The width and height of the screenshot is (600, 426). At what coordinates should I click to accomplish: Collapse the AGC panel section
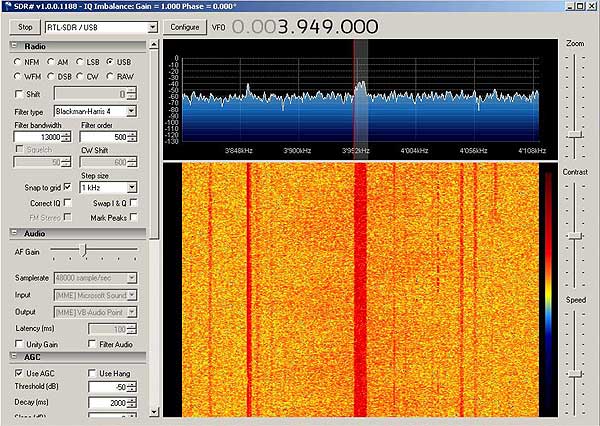[x=16, y=356]
